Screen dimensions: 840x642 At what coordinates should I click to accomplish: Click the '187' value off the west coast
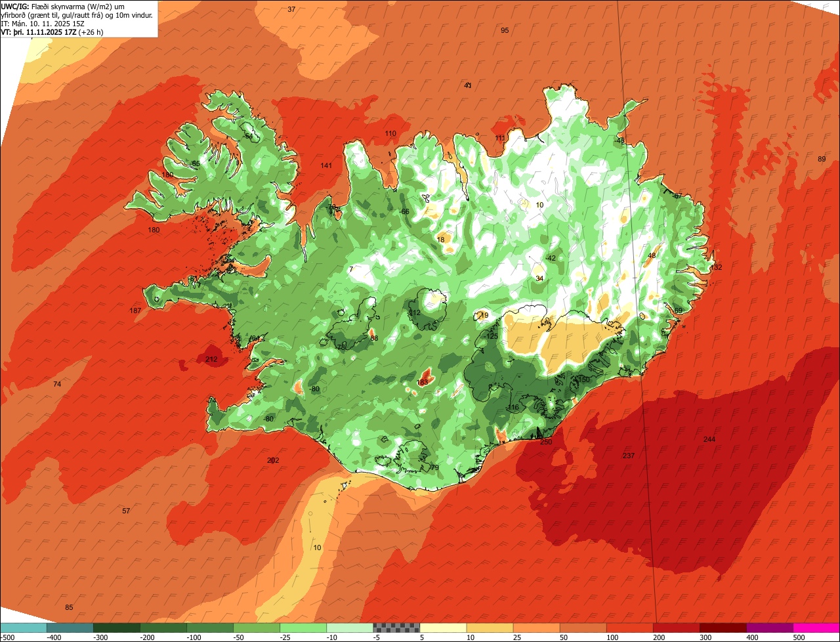point(135,310)
